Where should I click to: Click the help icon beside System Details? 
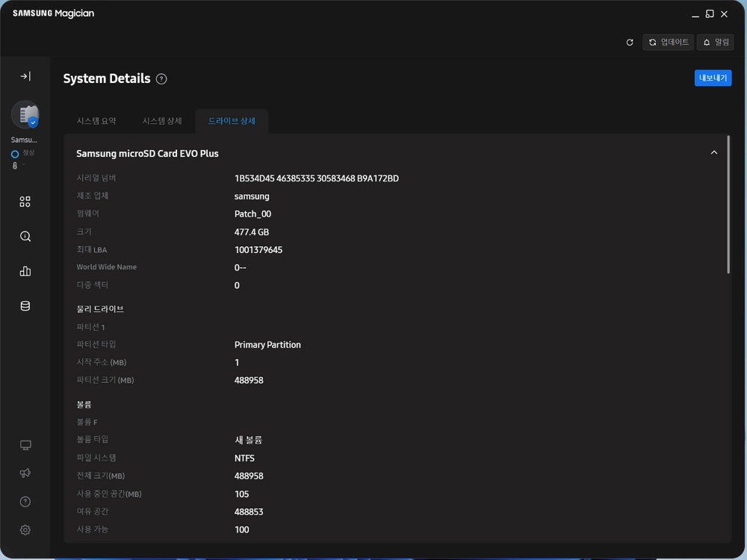click(161, 79)
